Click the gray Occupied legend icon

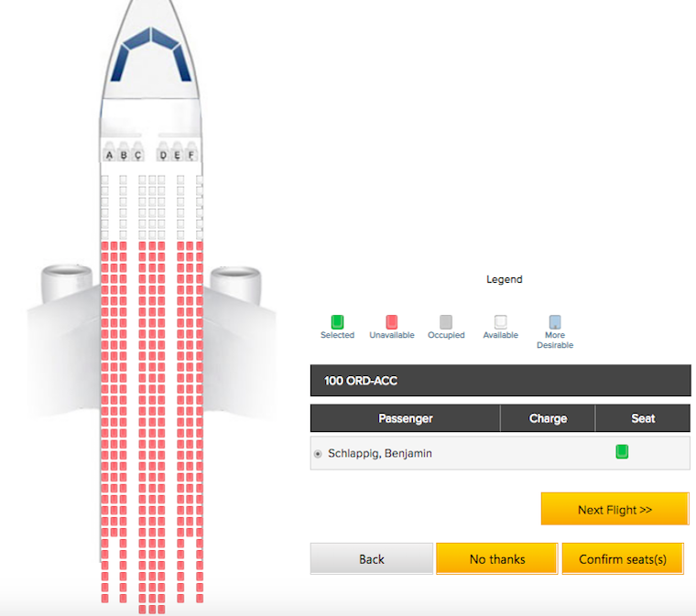446,321
